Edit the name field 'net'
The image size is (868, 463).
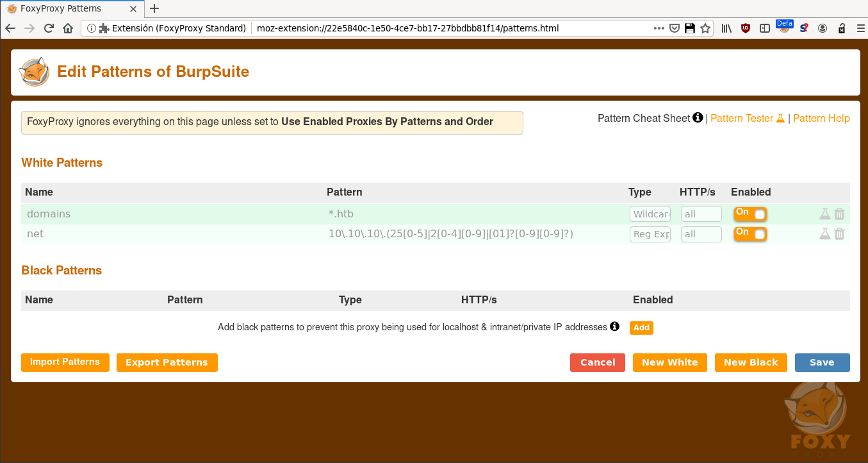coord(173,234)
